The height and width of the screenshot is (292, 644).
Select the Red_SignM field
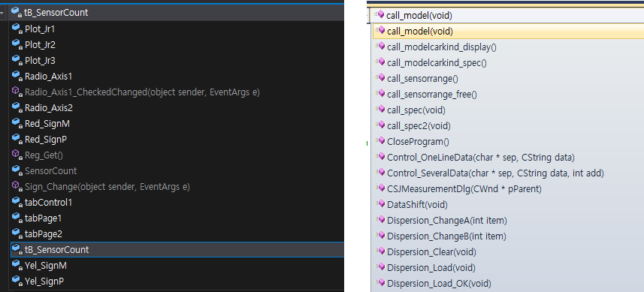coord(47,123)
